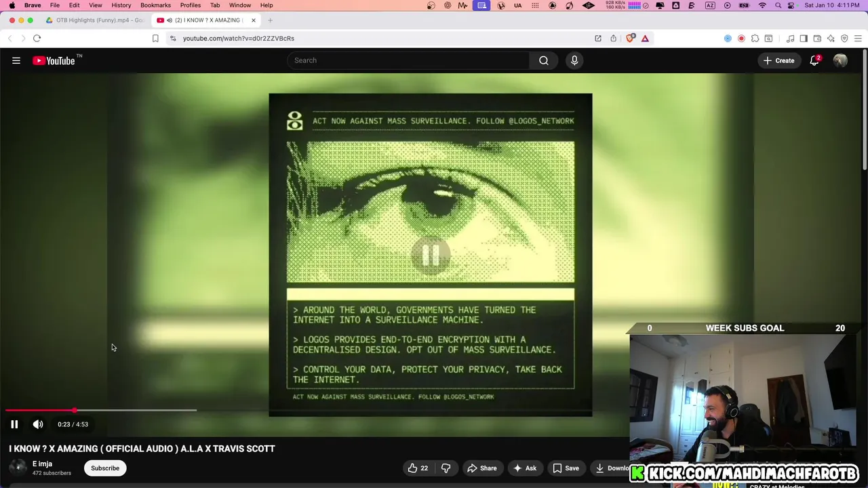Start voice search with the microphone
The width and height of the screenshot is (868, 488).
574,60
